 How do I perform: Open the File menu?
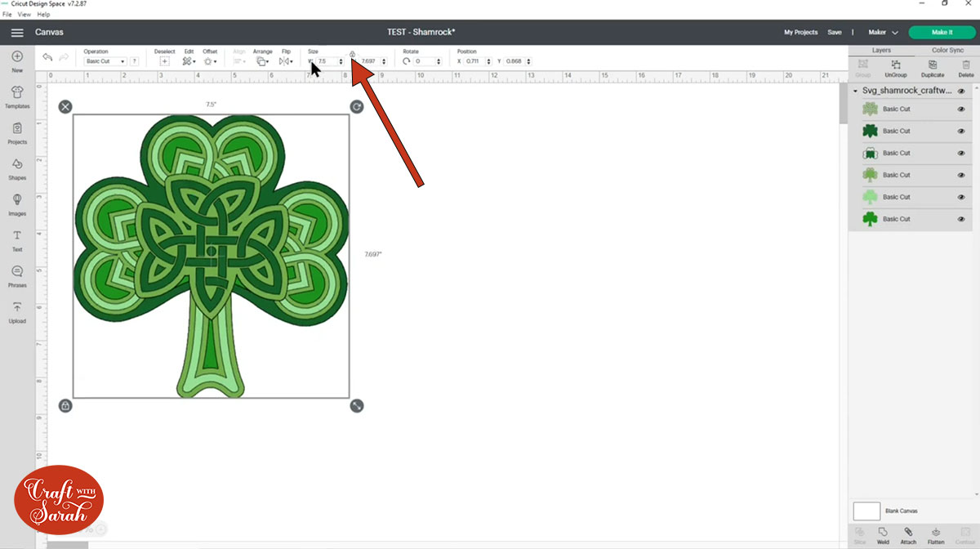(7, 15)
